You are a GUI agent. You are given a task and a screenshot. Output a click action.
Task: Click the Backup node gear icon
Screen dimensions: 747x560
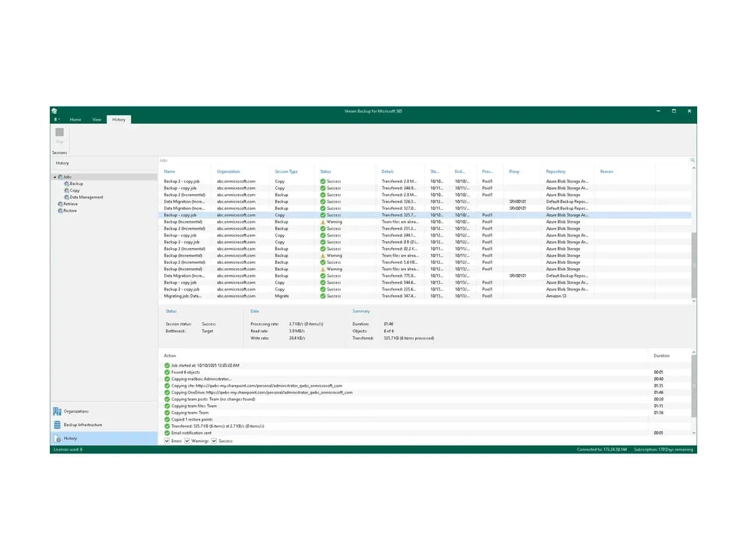[x=66, y=184]
